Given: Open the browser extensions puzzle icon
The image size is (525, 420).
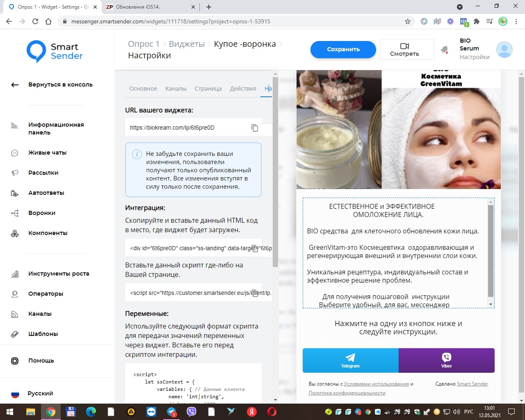Looking at the screenshot, I should point(476,21).
